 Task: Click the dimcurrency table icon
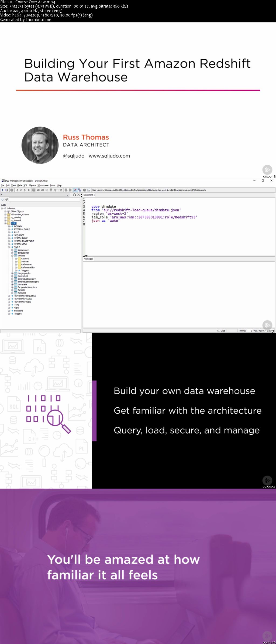tap(16, 250)
